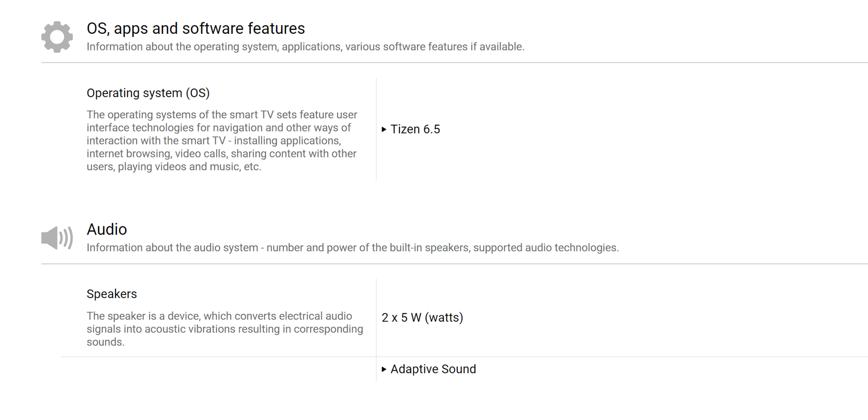Click the vertical separator beside Operating system description
Screen dimensions: 868x420
pyautogui.click(x=376, y=130)
